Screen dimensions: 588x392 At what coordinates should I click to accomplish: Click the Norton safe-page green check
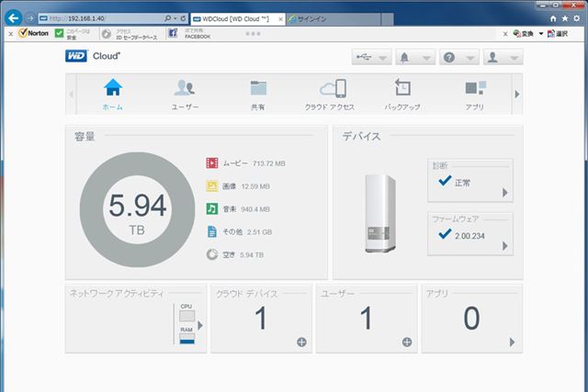59,33
